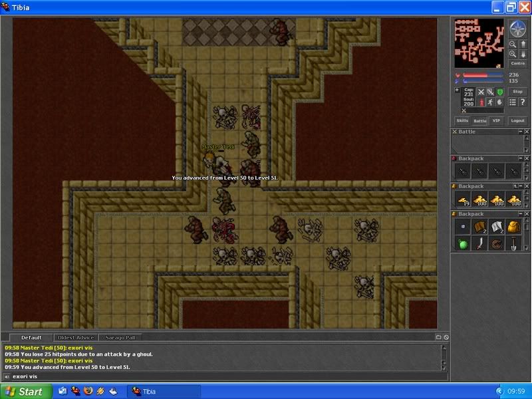Launch Firefox from the quick launch bar
This screenshot has width=532, height=399.
[x=88, y=391]
